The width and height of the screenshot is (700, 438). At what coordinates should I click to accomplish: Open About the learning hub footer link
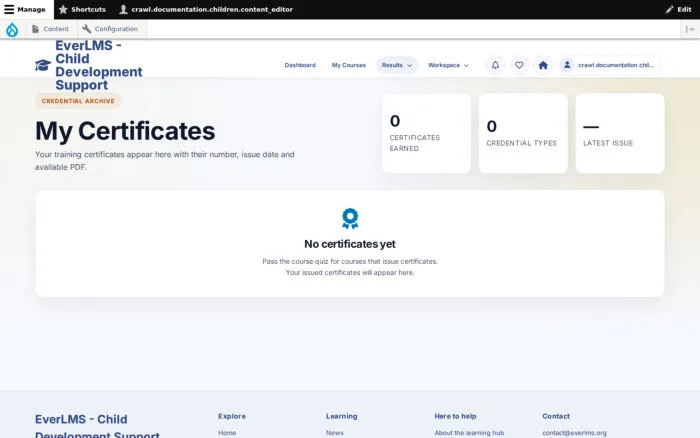[469, 433]
